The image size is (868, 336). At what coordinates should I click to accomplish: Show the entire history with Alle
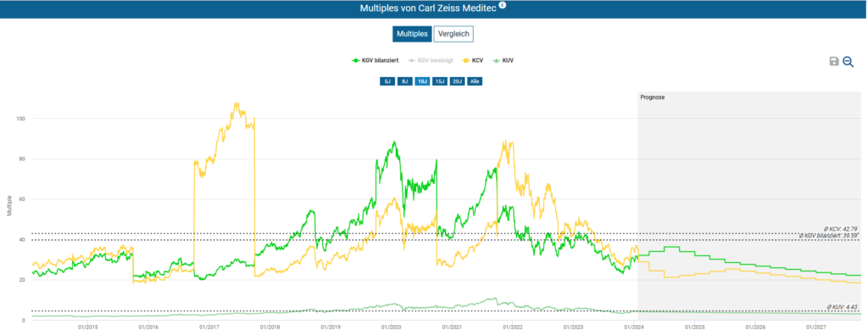[475, 81]
